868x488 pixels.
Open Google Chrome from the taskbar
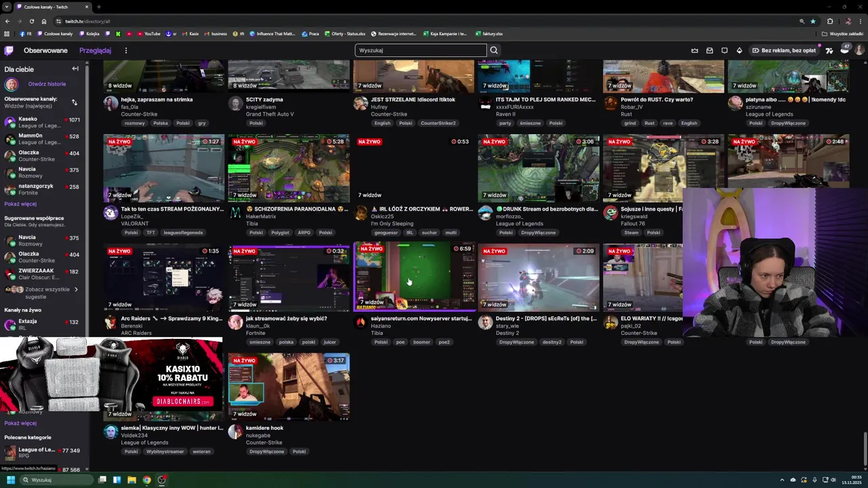(146, 480)
